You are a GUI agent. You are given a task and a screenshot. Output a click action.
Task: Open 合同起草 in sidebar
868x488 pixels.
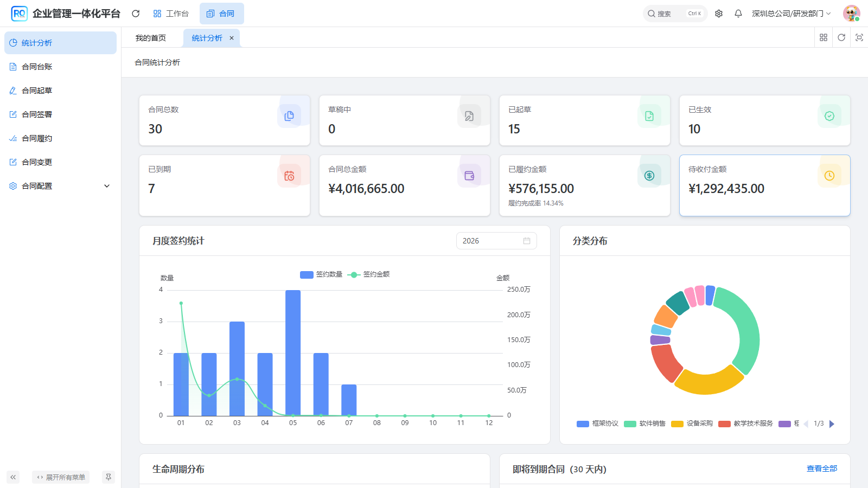pos(60,91)
